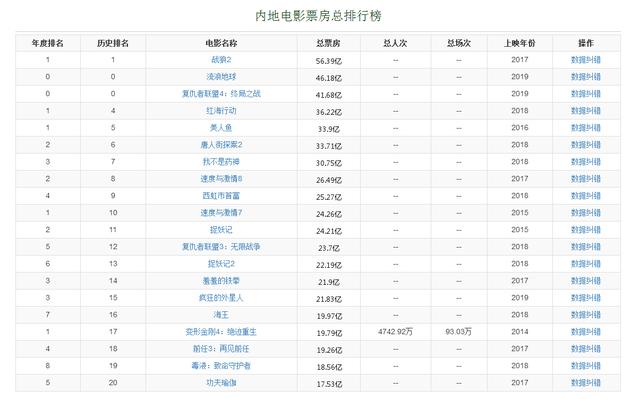Select the 41.68亿 box office value
The image size is (640, 399).
pyautogui.click(x=329, y=95)
